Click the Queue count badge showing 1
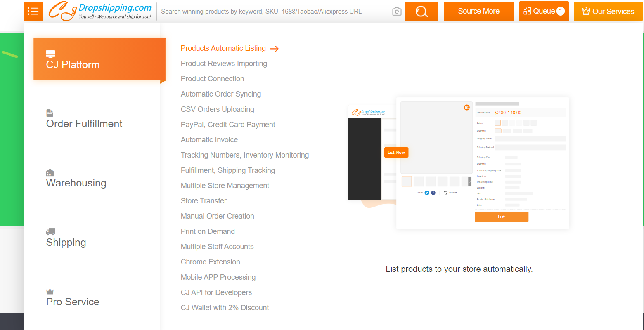This screenshot has height=330, width=644. (x=561, y=11)
